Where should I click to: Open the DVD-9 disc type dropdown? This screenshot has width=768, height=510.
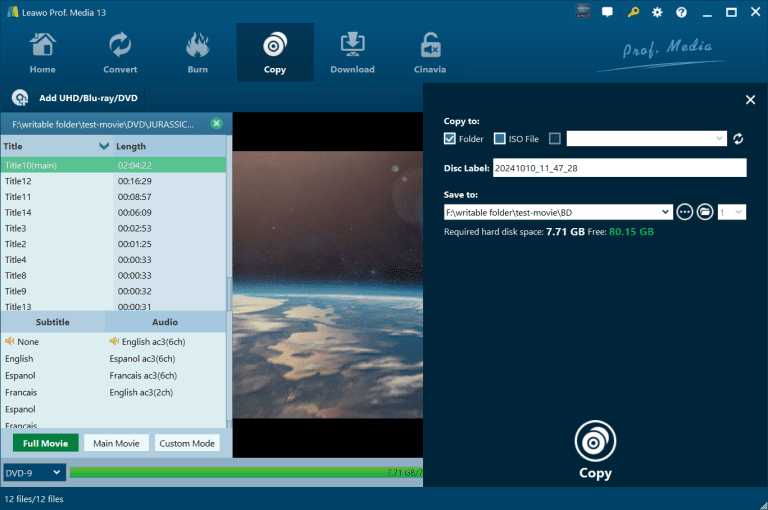(34, 472)
